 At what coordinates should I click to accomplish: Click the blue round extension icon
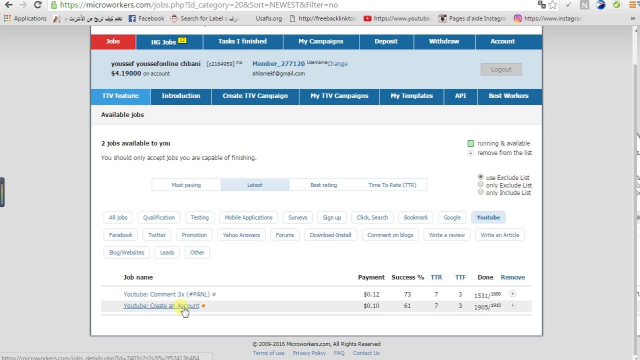(600, 5)
